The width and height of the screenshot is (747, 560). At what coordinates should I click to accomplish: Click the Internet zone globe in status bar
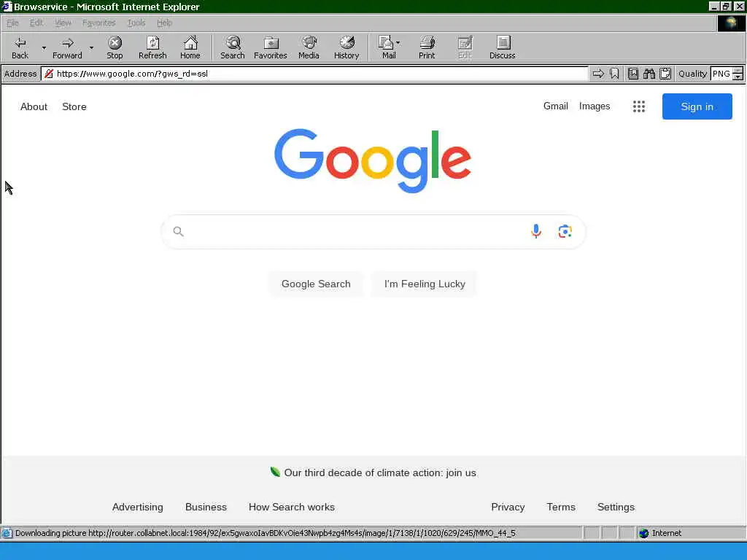[644, 533]
